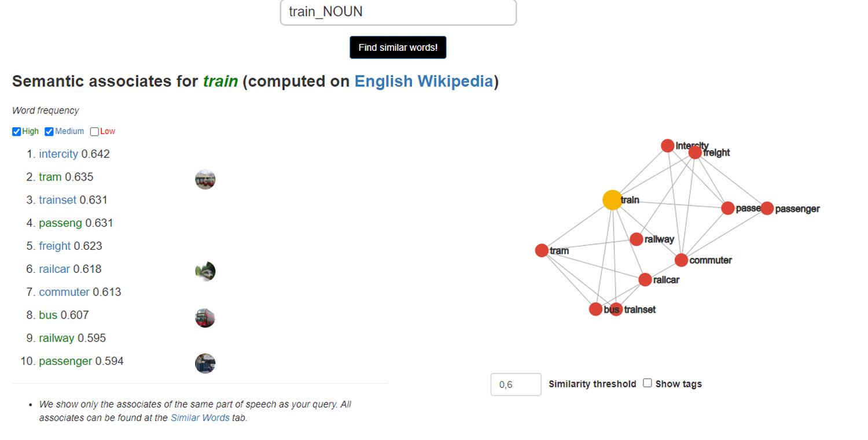
Task: Open the English Wikipedia link
Action: (423, 82)
